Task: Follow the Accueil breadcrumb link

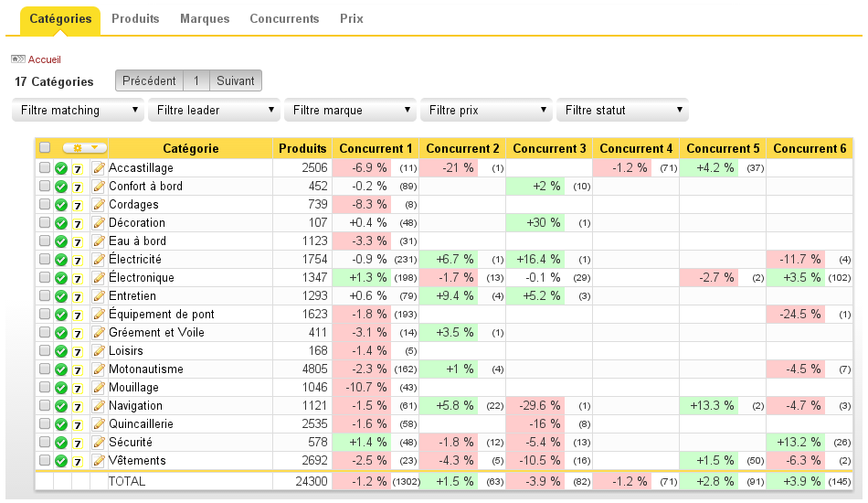Action: (x=44, y=59)
